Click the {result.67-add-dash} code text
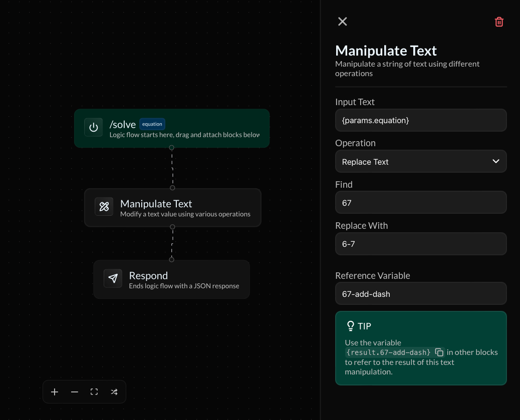The width and height of the screenshot is (520, 420). (x=388, y=352)
